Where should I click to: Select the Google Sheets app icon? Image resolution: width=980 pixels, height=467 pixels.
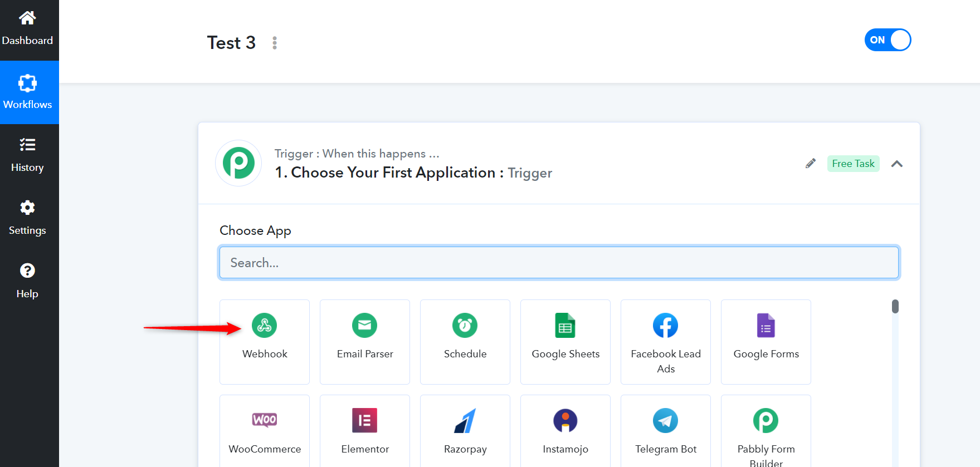pos(565,326)
